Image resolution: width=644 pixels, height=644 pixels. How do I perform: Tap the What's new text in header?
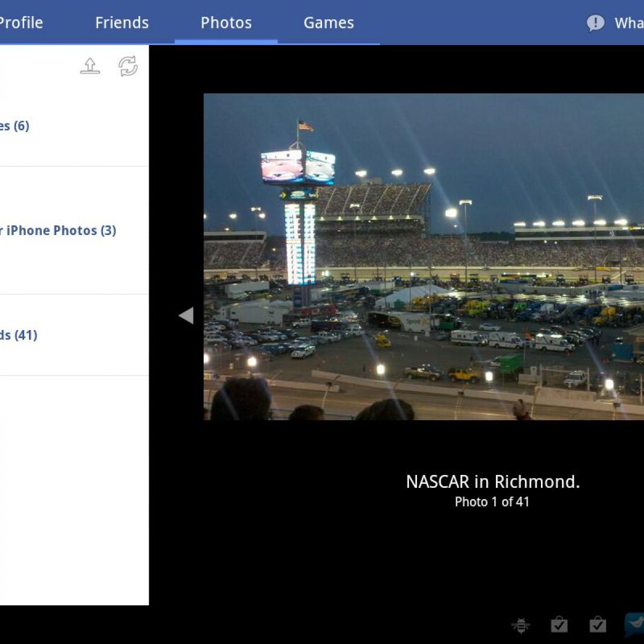tap(628, 23)
